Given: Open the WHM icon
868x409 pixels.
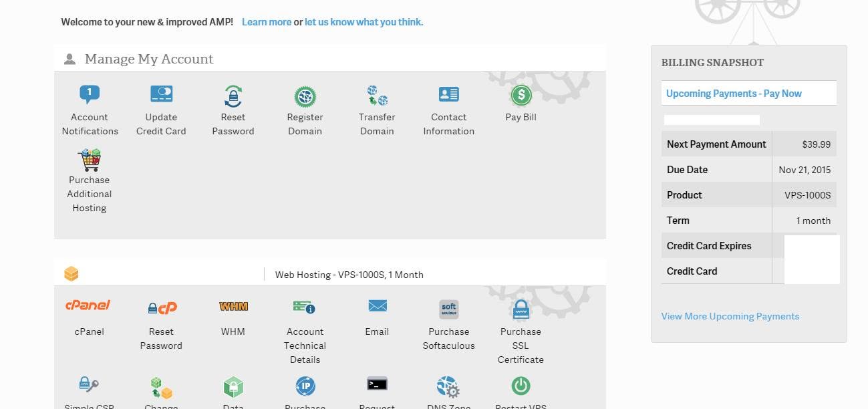Looking at the screenshot, I should pos(233,307).
